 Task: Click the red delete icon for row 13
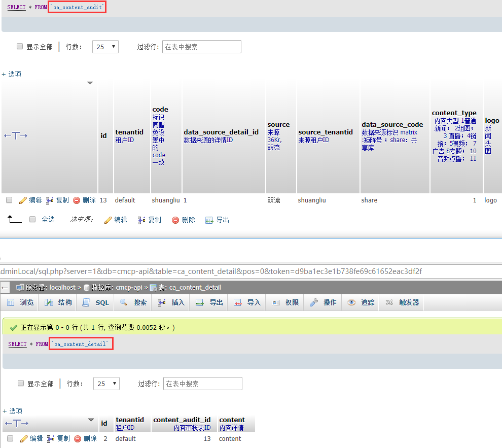tap(77, 200)
